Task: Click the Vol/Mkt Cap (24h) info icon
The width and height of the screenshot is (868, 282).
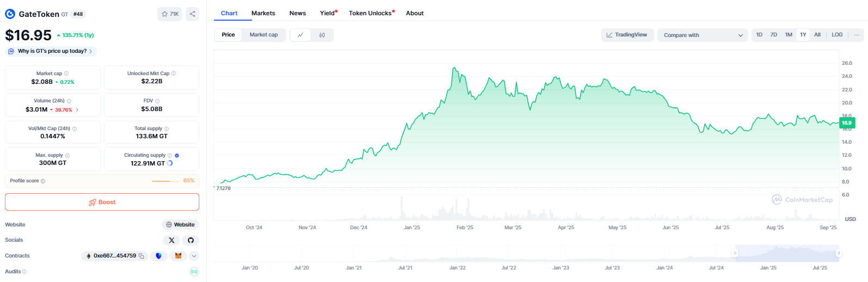Action: pyautogui.click(x=75, y=129)
